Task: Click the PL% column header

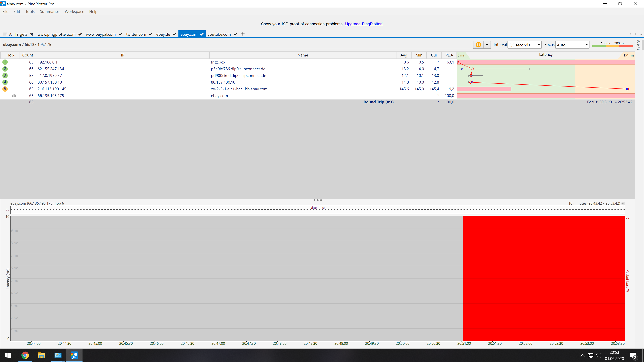Action: click(x=449, y=55)
